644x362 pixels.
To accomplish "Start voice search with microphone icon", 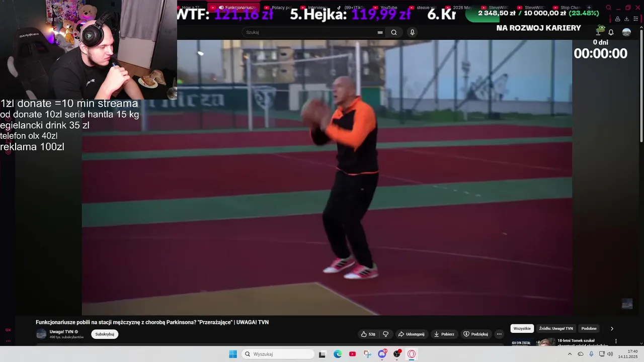I will point(412,32).
